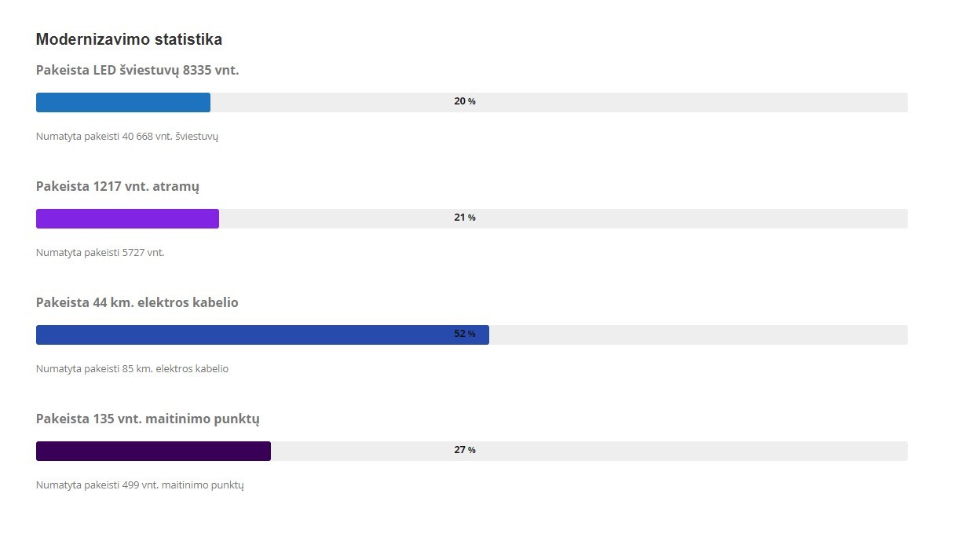Image resolution: width=980 pixels, height=534 pixels.
Task: Select the 'Pakeista LED šviestuvų 8335 vnt.' heading
Action: 137,70
